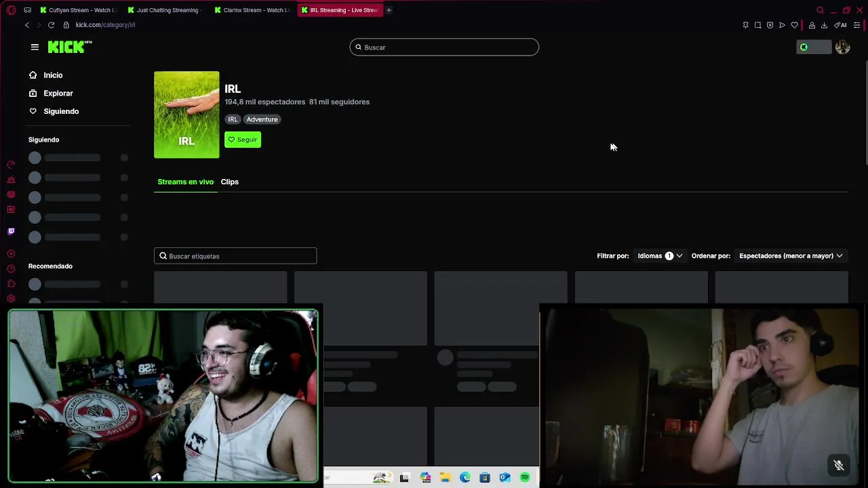Take a snapshot with toolbar capture icon
This screenshot has height=488, width=868.
757,25
